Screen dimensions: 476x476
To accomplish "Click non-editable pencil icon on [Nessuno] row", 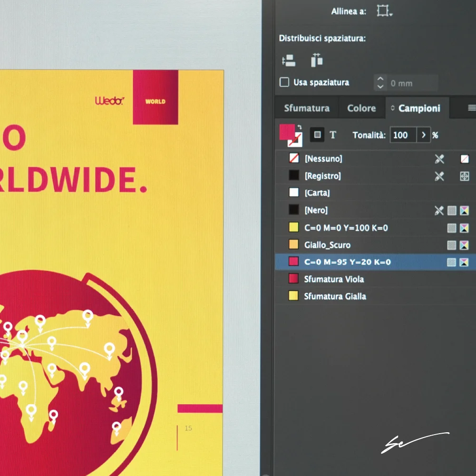I will [x=439, y=159].
